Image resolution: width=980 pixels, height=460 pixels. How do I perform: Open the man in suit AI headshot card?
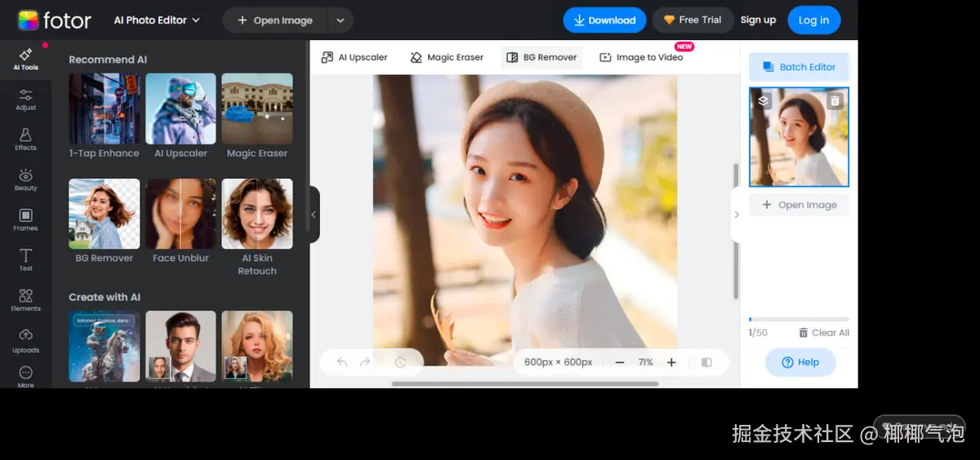pyautogui.click(x=180, y=346)
